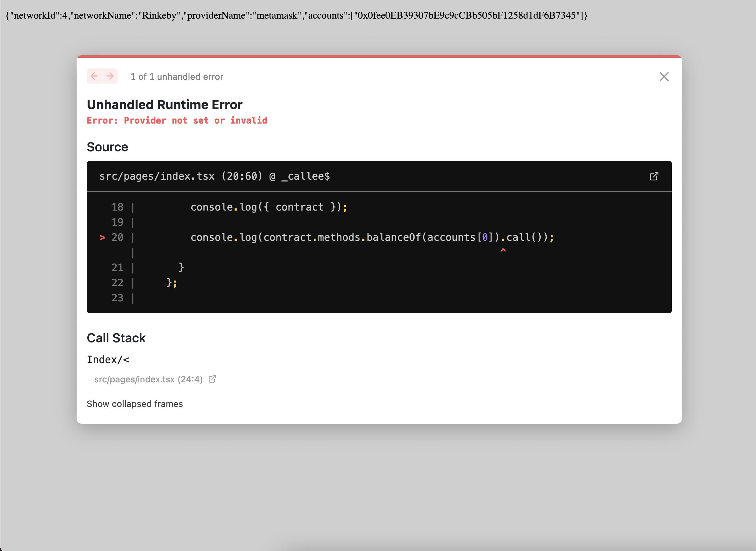This screenshot has height=551, width=756.
Task: Click the previous error arrow
Action: point(94,76)
